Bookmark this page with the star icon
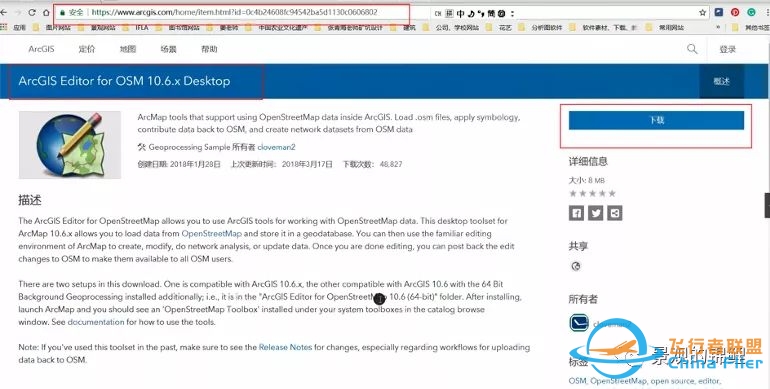This screenshot has width=770, height=389. coord(703,13)
